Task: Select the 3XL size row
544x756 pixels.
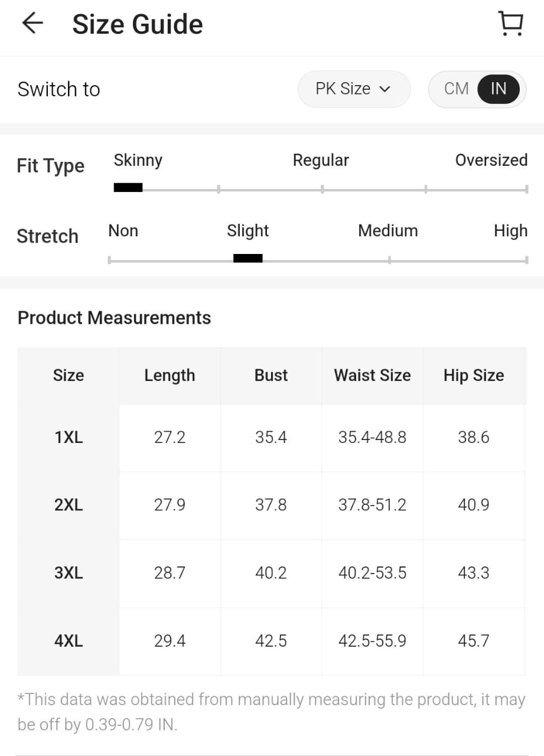Action: coord(69,573)
